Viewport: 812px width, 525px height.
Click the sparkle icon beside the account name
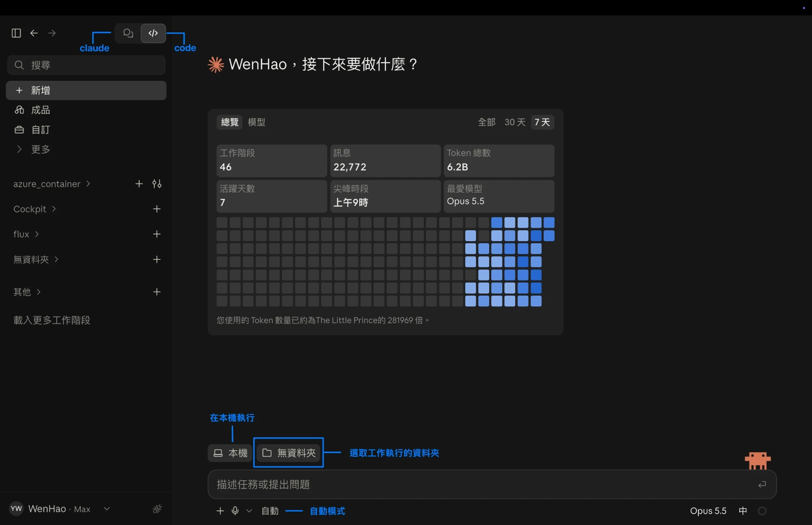click(157, 509)
